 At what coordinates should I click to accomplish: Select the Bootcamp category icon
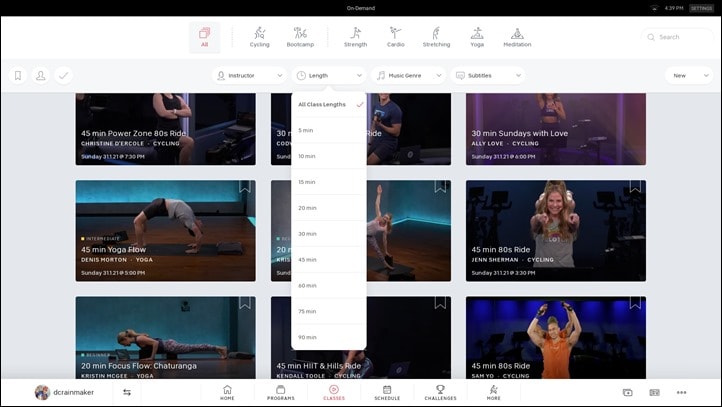(x=300, y=37)
